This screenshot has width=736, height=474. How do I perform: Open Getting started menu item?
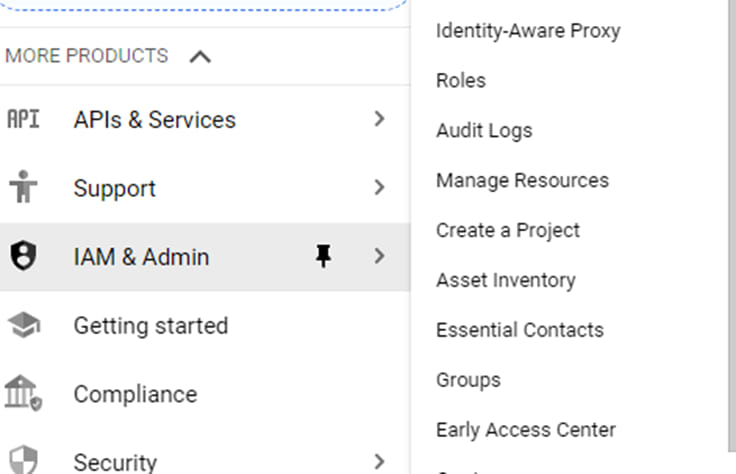coord(205,325)
